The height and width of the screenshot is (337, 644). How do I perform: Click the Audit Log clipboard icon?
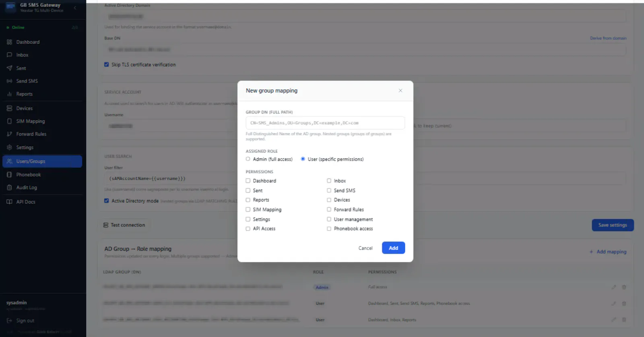[x=9, y=187]
